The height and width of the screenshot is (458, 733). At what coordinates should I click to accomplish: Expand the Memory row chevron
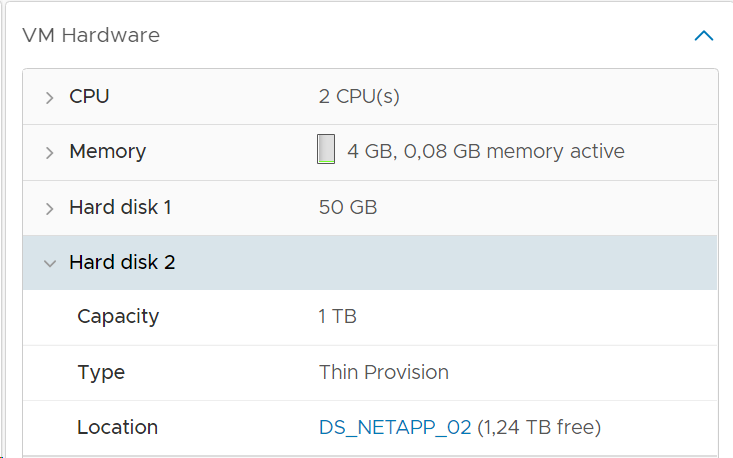pyautogui.click(x=50, y=153)
